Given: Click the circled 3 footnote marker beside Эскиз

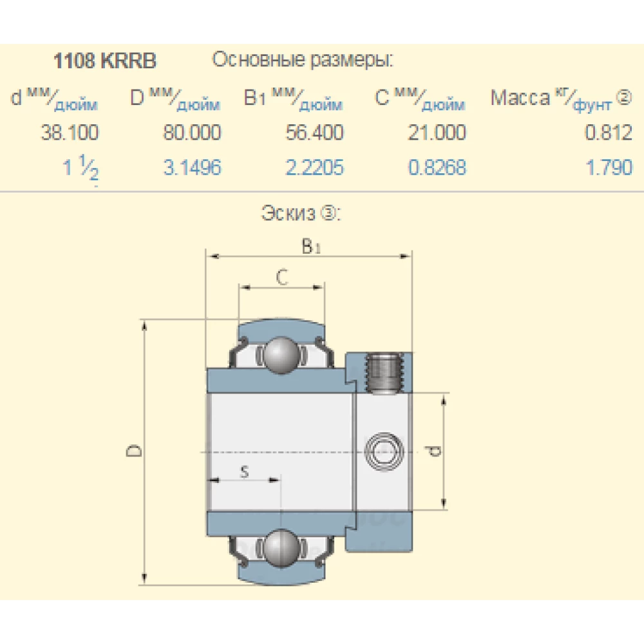Looking at the screenshot, I should [x=327, y=213].
